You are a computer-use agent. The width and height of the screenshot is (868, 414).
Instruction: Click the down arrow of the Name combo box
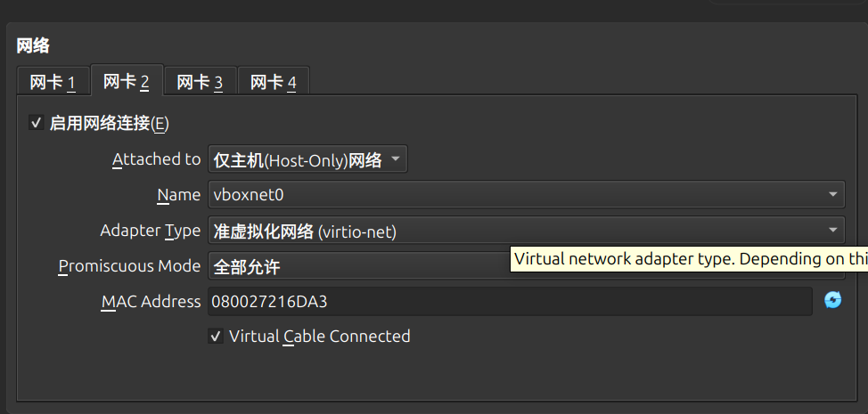(833, 194)
